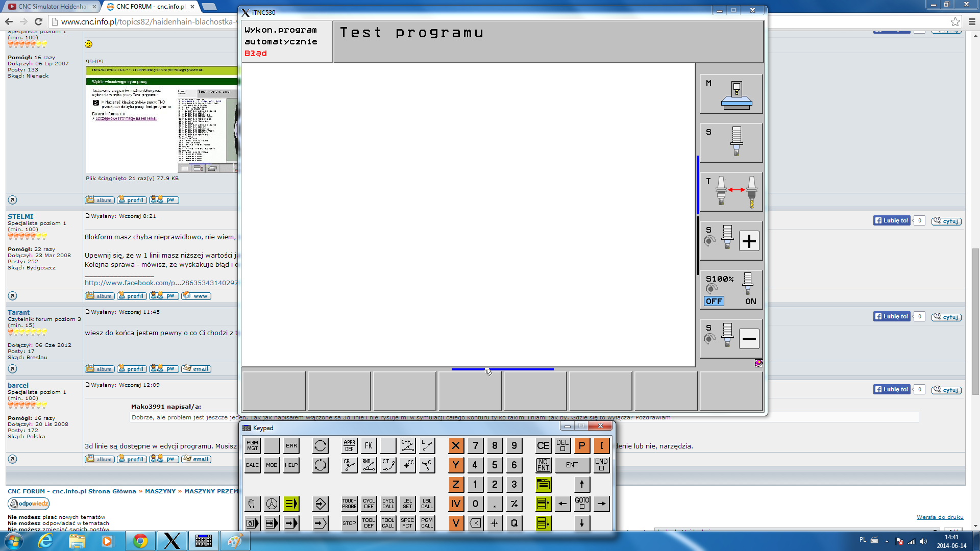Select the C circular path key

pyautogui.click(x=427, y=465)
